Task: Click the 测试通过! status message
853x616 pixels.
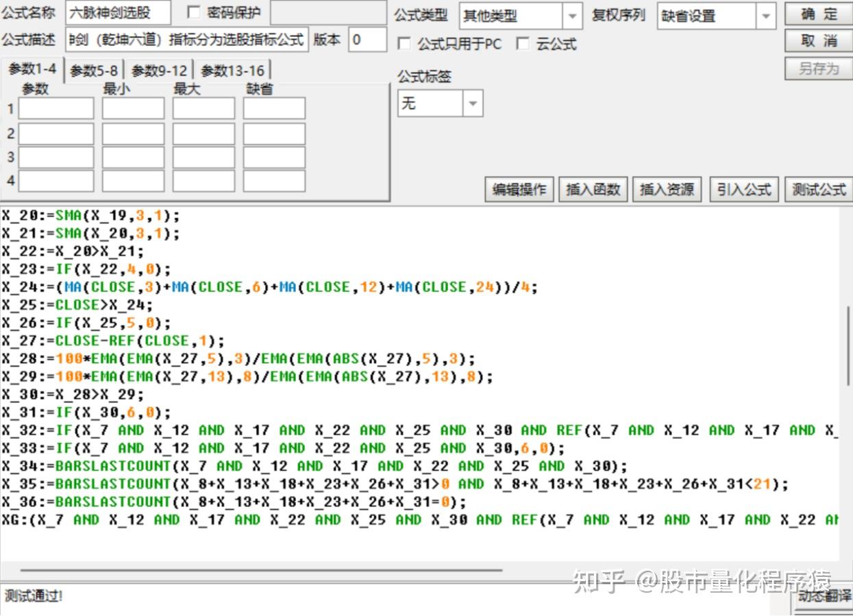Action: (34, 595)
